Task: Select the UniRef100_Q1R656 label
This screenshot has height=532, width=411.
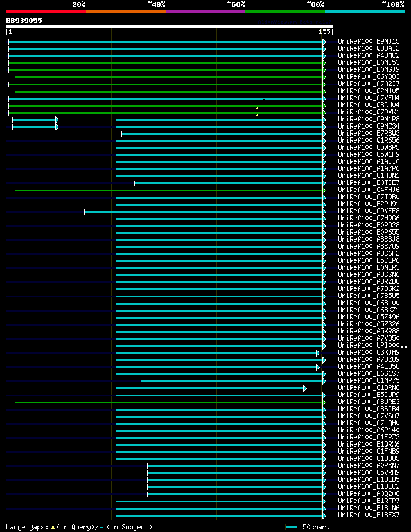Action: 369,140
